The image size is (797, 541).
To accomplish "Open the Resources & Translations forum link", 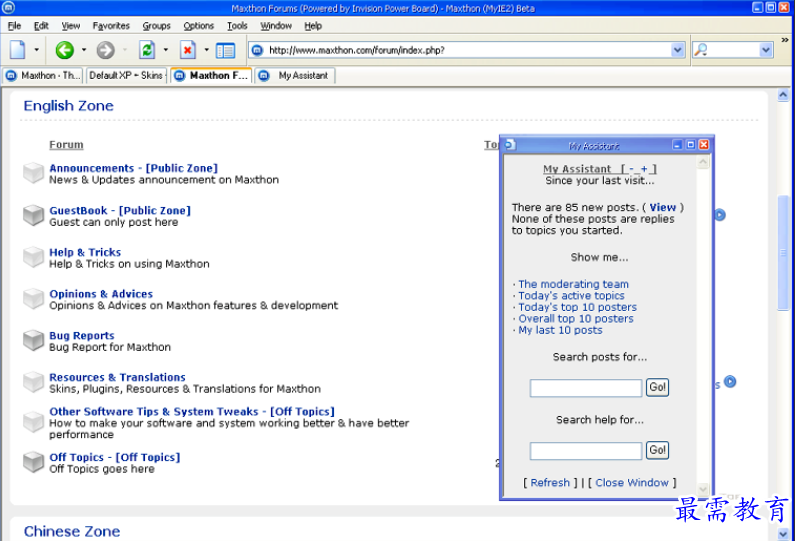I will (117, 377).
